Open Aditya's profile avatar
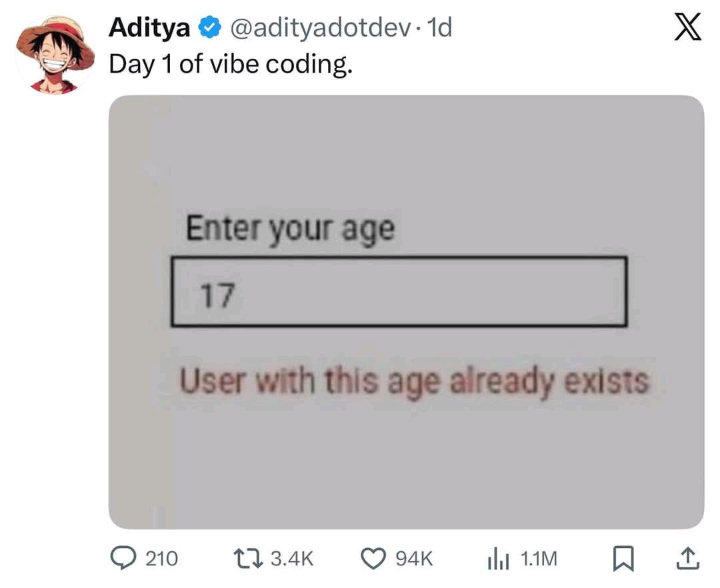Screen dimensions: 720x588 pos(55,55)
